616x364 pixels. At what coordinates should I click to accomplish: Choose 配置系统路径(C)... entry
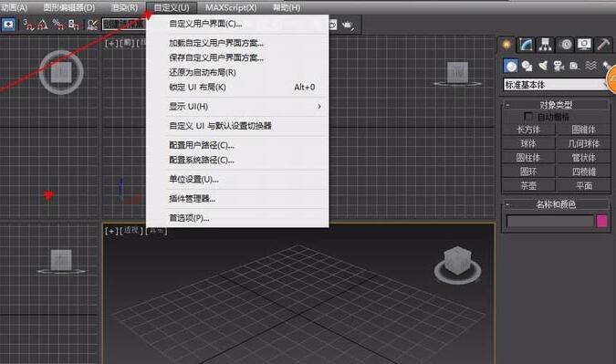[x=237, y=161]
